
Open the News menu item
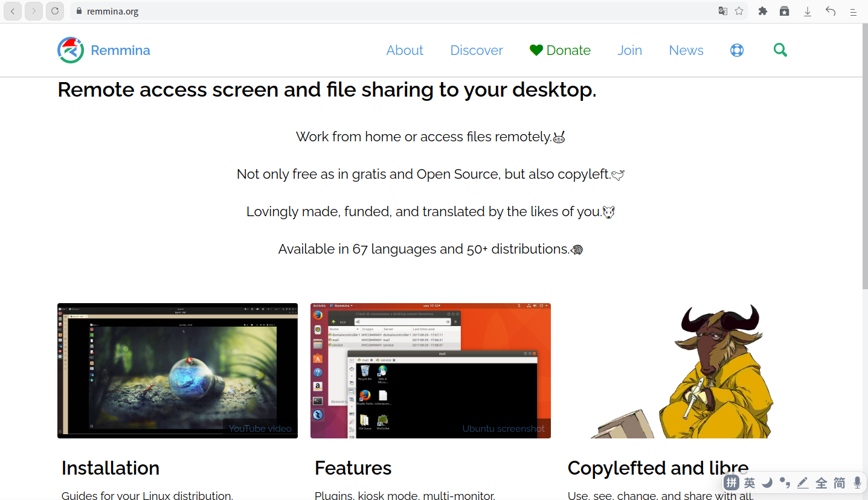pos(686,50)
